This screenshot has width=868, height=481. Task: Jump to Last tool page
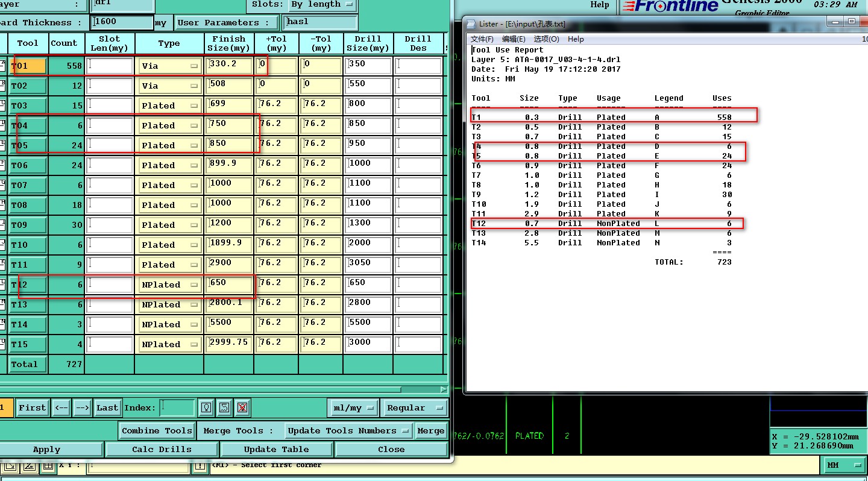[107, 407]
